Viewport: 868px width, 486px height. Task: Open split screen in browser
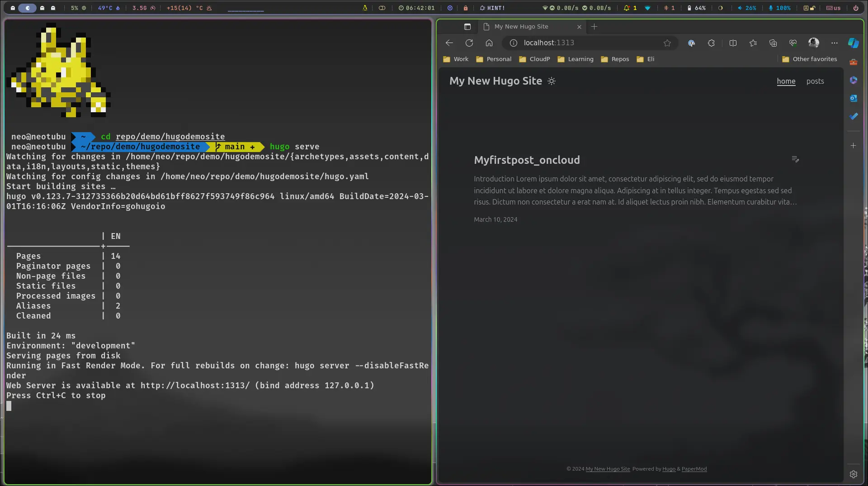coord(733,43)
